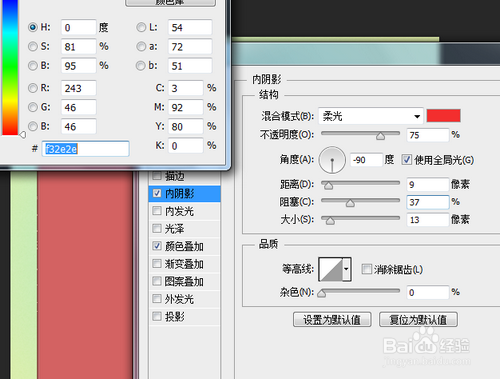Select the 渐变叠加 style list item
500x379 pixels.
tap(185, 264)
